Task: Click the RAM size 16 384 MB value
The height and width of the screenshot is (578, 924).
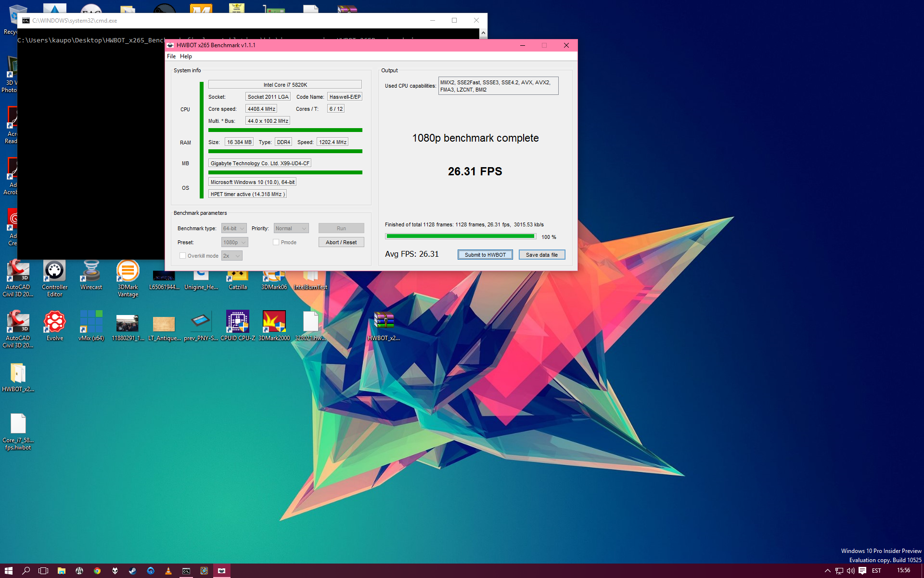Action: pos(239,142)
